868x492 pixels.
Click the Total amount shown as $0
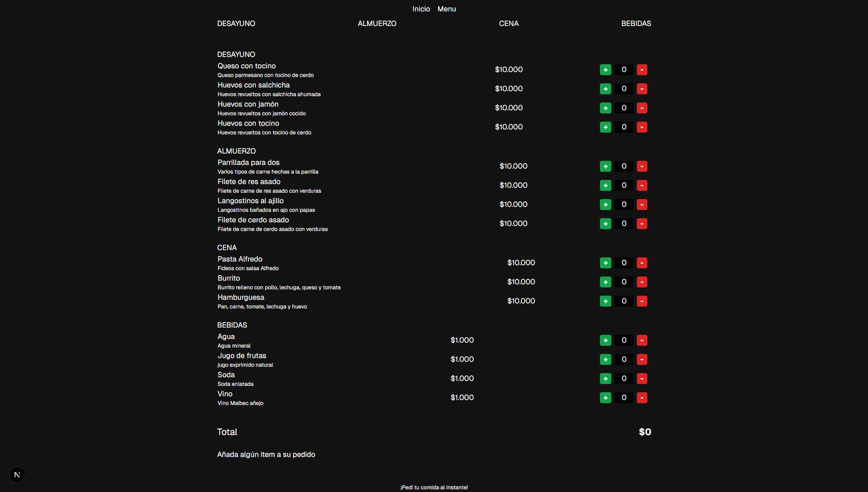click(645, 432)
